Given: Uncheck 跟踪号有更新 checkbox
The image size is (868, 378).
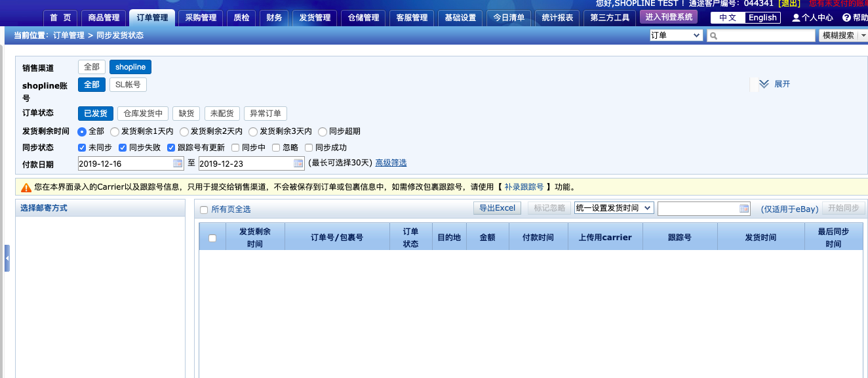Looking at the screenshot, I should click(x=171, y=148).
